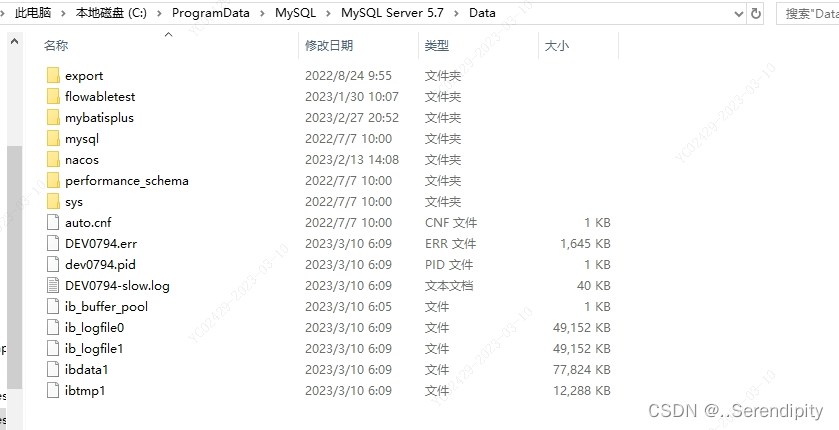
Task: Click the flowabletest folder icon
Action: pyautogui.click(x=53, y=96)
